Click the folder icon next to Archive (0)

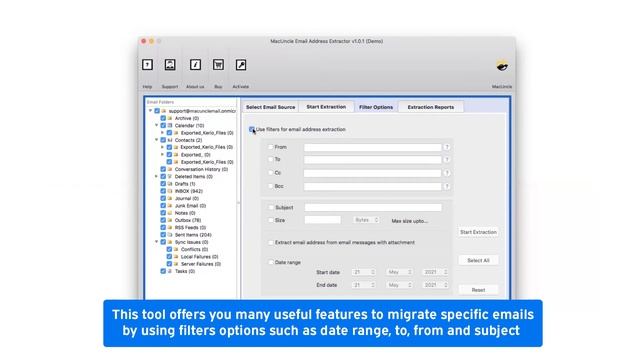point(170,118)
